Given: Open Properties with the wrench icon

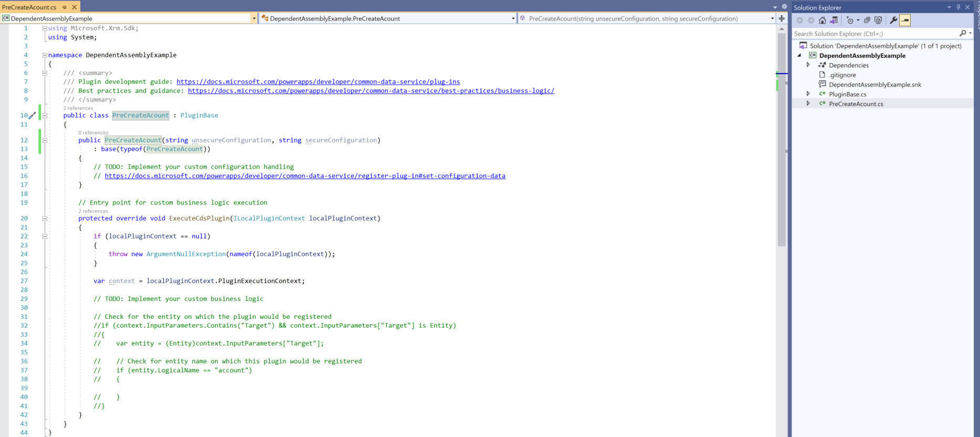Looking at the screenshot, I should pyautogui.click(x=893, y=20).
